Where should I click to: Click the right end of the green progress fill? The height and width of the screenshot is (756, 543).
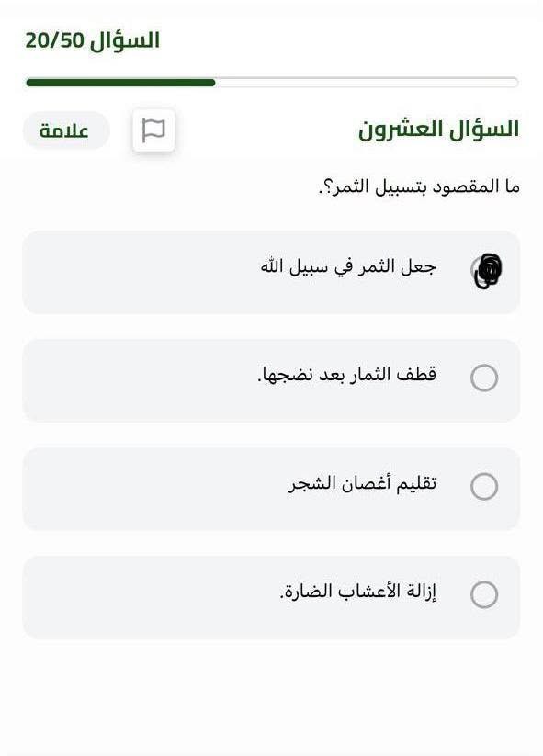[x=212, y=83]
